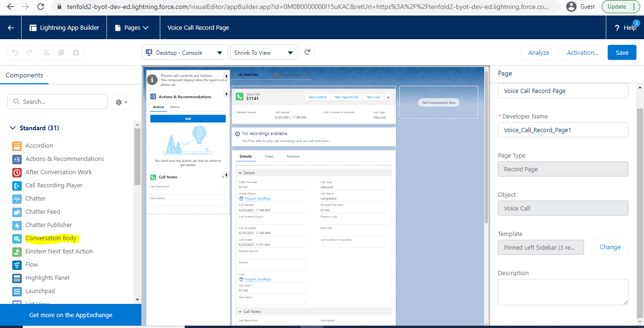Click Change next to the Template field

[610, 247]
